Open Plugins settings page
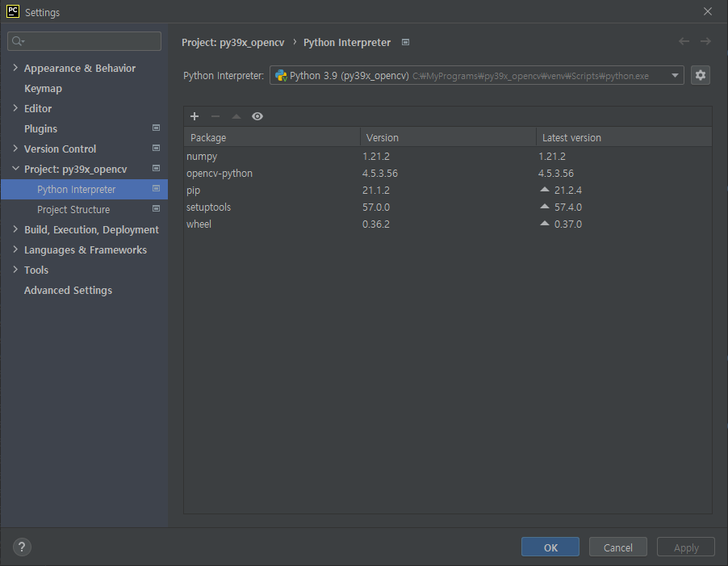 pos(40,128)
